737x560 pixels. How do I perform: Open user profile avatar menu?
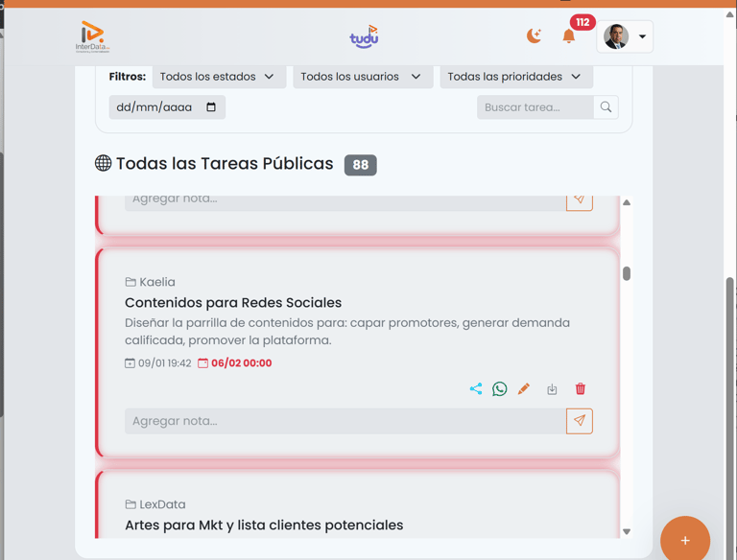[625, 36]
